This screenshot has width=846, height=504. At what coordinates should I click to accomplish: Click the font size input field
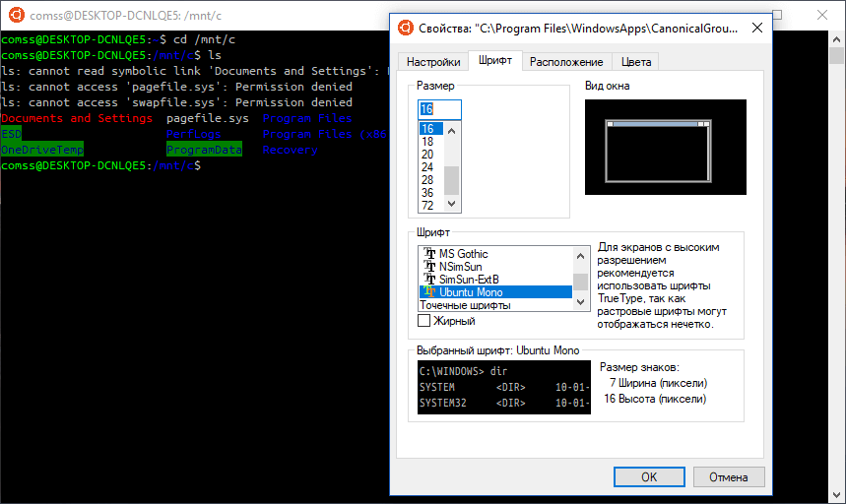tap(439, 109)
